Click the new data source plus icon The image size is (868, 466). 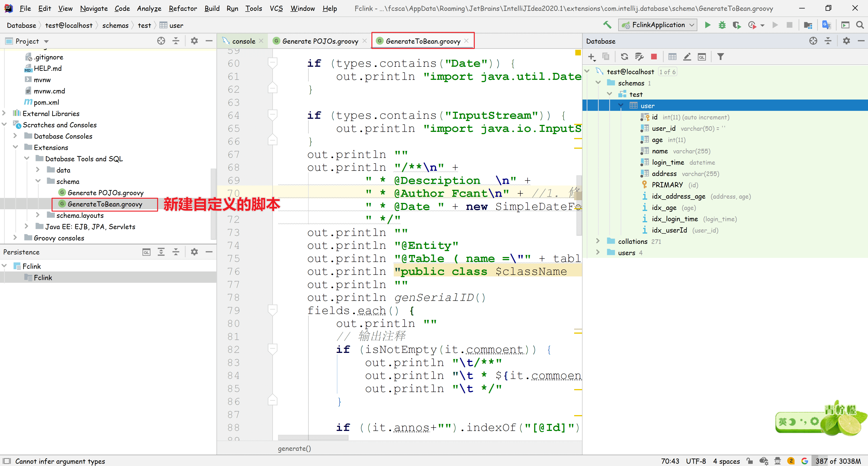(x=591, y=57)
